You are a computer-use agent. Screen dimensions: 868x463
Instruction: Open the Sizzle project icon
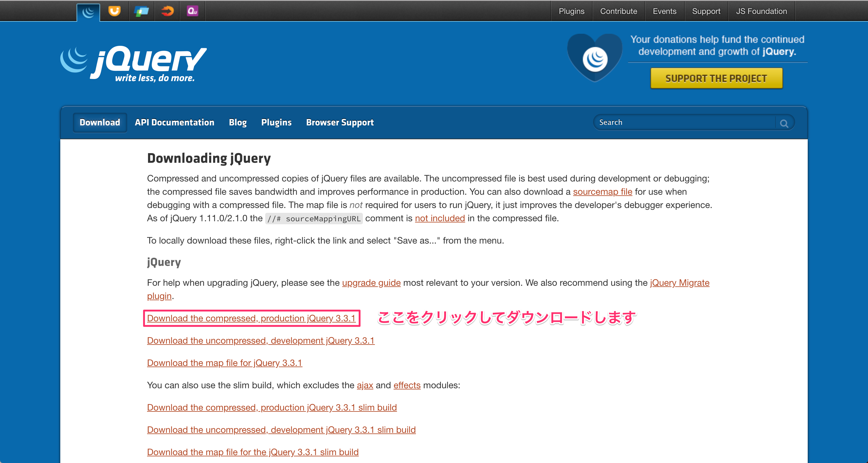tap(167, 11)
